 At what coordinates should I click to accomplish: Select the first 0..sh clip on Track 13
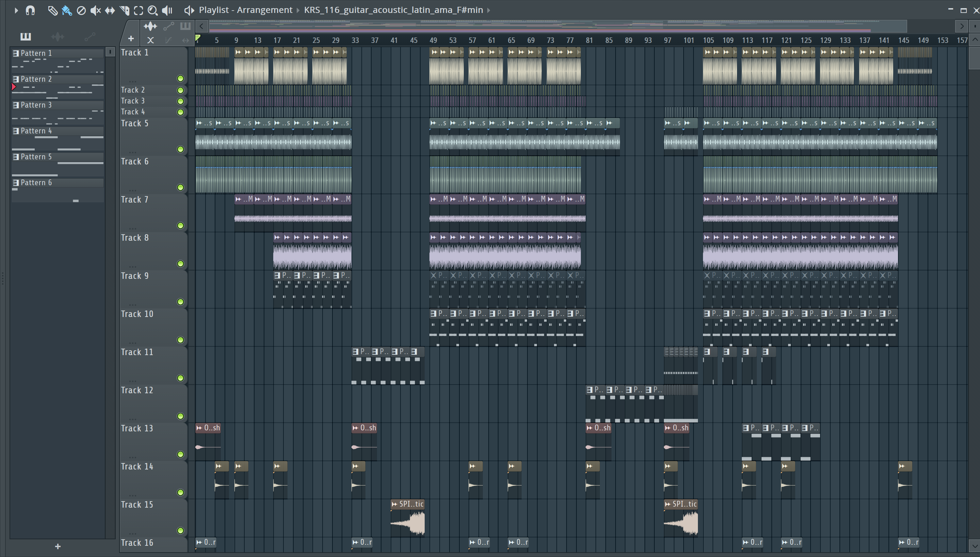coord(208,442)
